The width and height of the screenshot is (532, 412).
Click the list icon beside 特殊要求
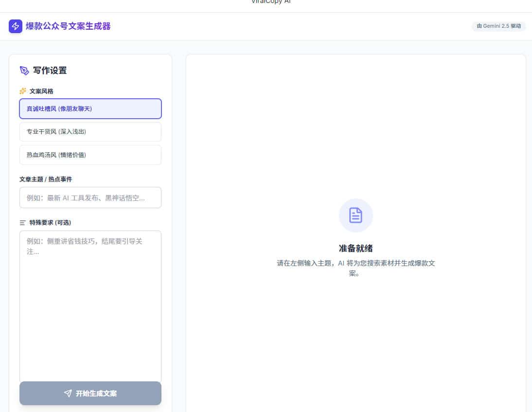click(x=22, y=222)
